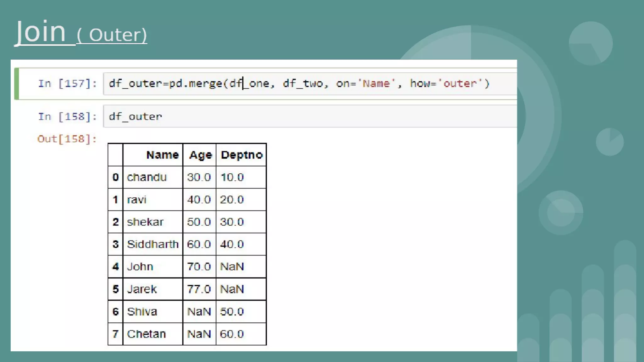Select the In [158] prompt label
The height and width of the screenshot is (362, 644).
[x=67, y=117]
